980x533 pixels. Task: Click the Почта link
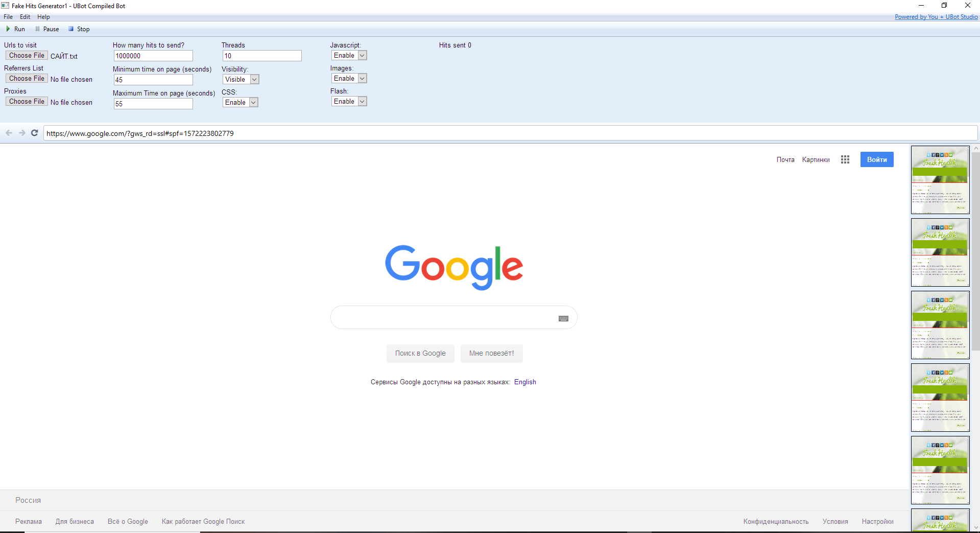click(785, 159)
